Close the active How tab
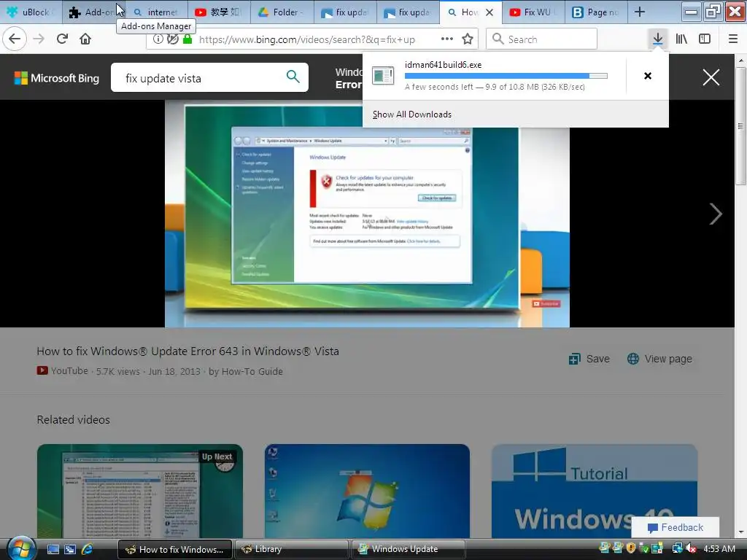This screenshot has width=747, height=560. [489, 12]
